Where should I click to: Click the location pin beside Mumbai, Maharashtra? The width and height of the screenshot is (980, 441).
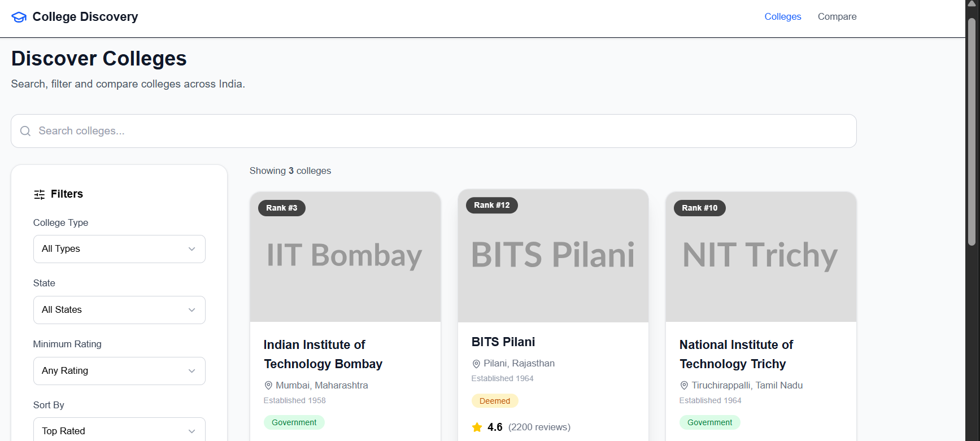[x=268, y=386]
